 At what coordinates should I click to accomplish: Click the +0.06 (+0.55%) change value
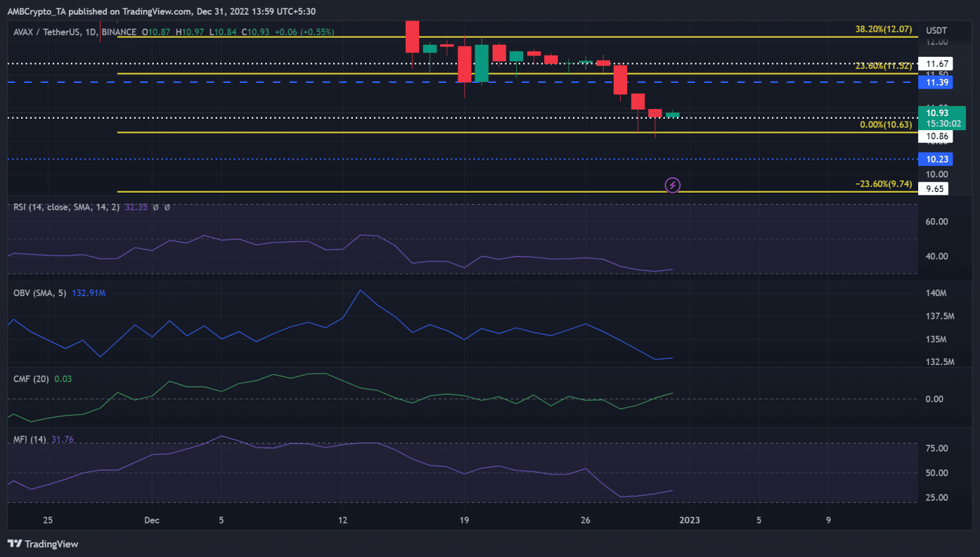(x=304, y=32)
